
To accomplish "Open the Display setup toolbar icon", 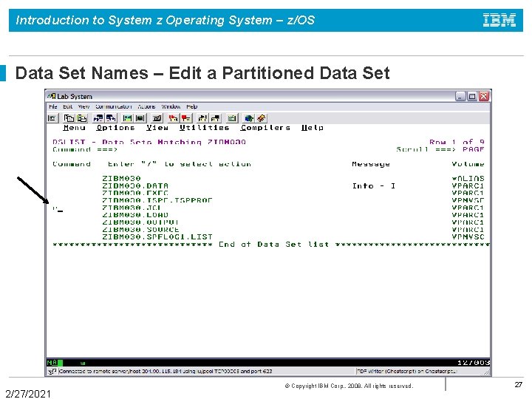I will pyautogui.click(x=128, y=118).
